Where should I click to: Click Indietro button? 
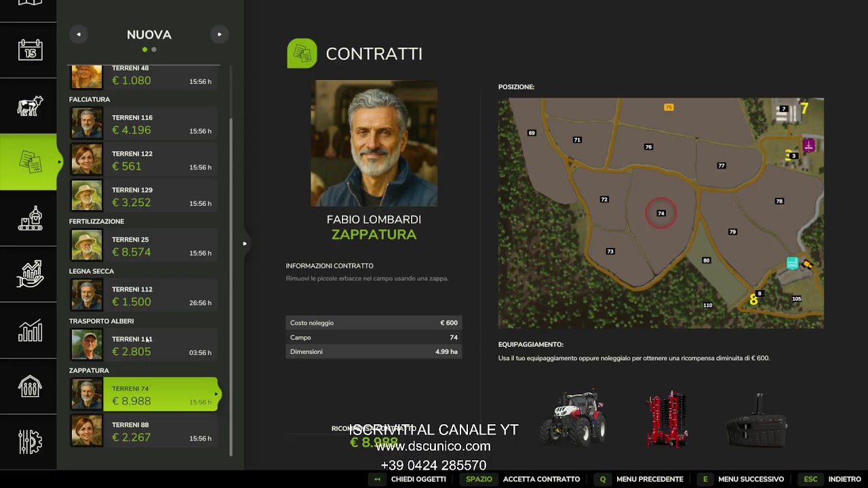844,479
